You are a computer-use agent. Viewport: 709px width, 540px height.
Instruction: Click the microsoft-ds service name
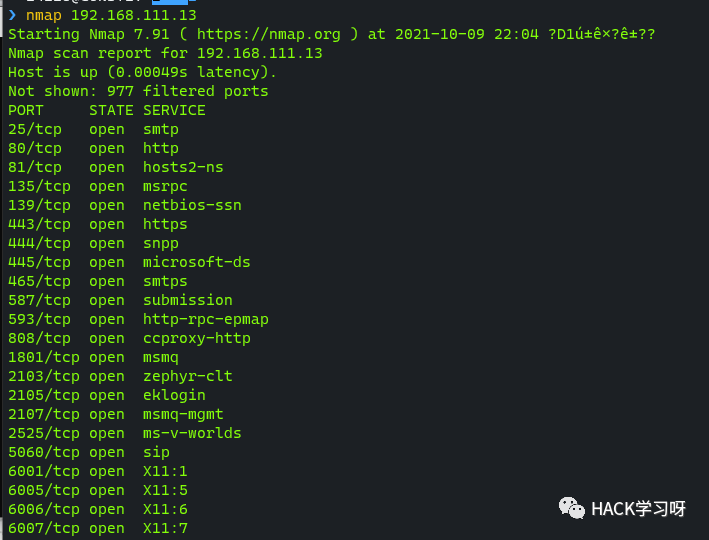point(197,262)
